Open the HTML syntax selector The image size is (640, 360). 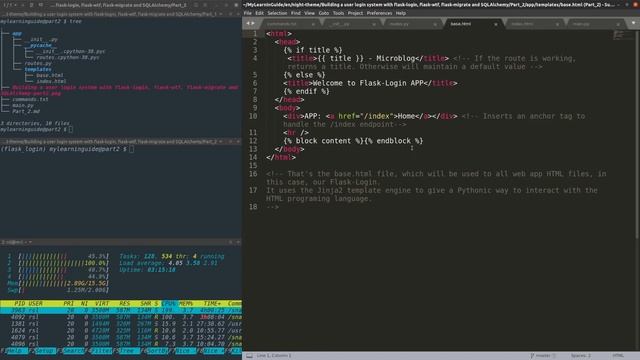[618, 356]
